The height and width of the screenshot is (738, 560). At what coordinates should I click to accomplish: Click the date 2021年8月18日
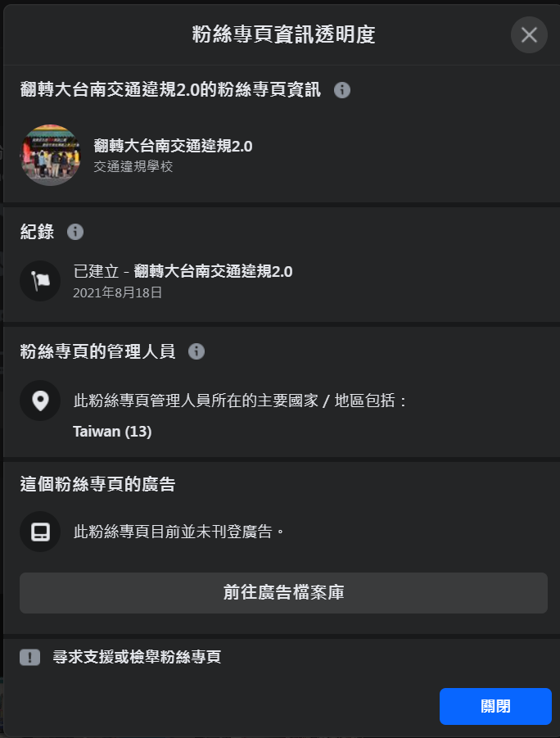pos(118,292)
